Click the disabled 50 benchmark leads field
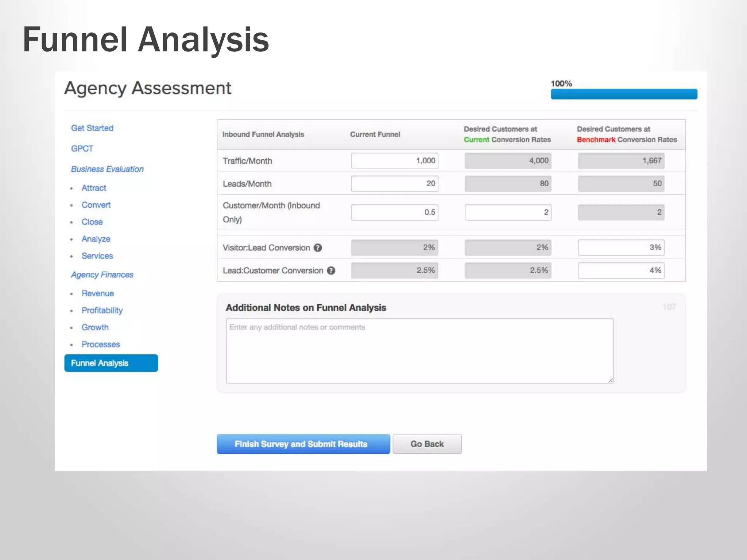747x560 pixels. coord(621,184)
